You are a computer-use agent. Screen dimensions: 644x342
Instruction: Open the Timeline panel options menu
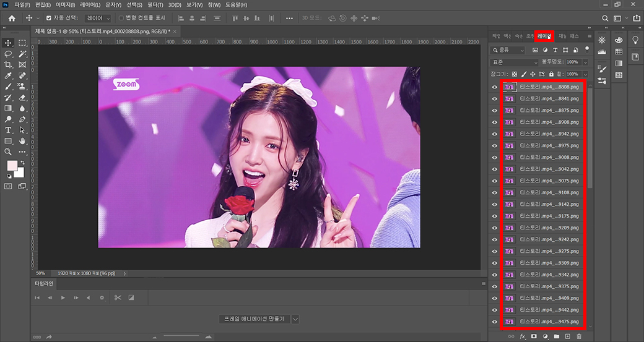point(484,283)
